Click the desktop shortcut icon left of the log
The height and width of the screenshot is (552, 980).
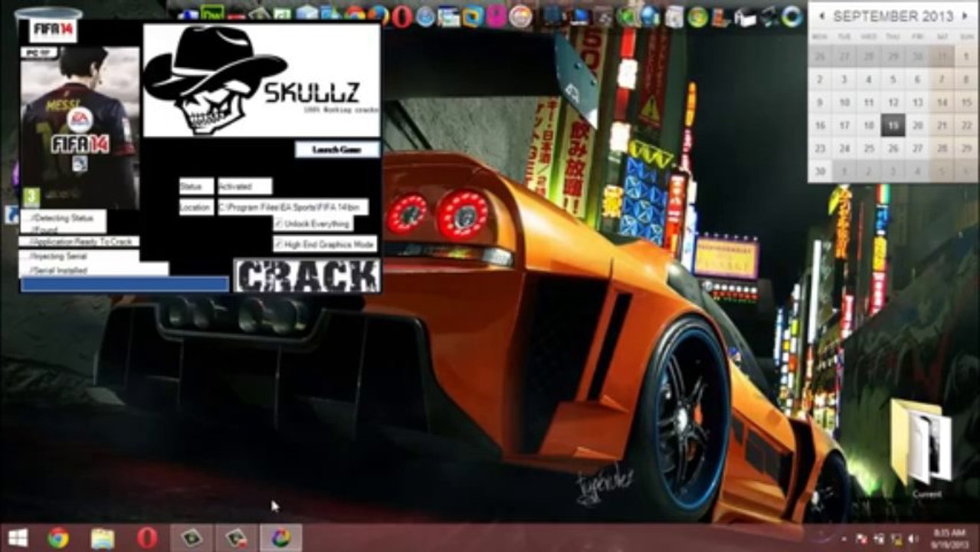tap(11, 215)
